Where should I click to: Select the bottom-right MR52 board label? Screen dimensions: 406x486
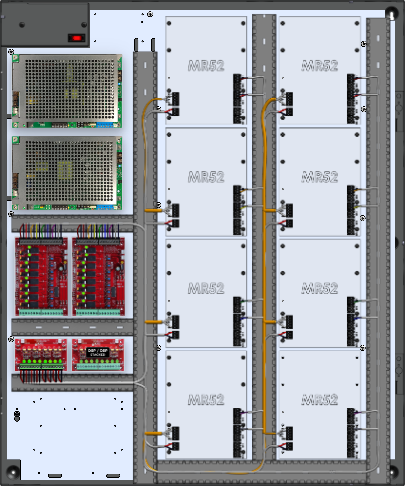click(319, 400)
